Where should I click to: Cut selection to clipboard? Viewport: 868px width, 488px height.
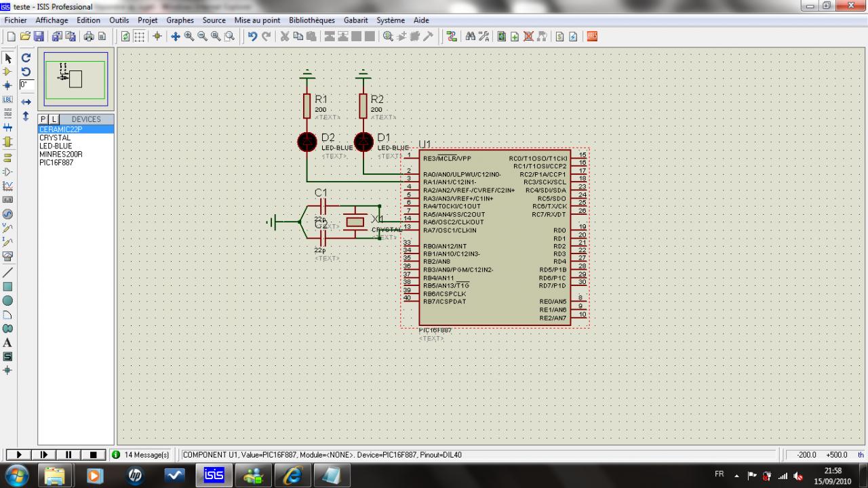pyautogui.click(x=285, y=36)
